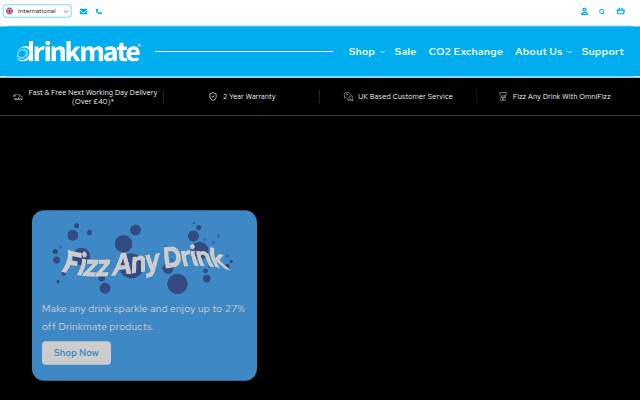Click 'Fast & Free Next Working Day Delivery' text
640x400 pixels.
pyautogui.click(x=93, y=97)
